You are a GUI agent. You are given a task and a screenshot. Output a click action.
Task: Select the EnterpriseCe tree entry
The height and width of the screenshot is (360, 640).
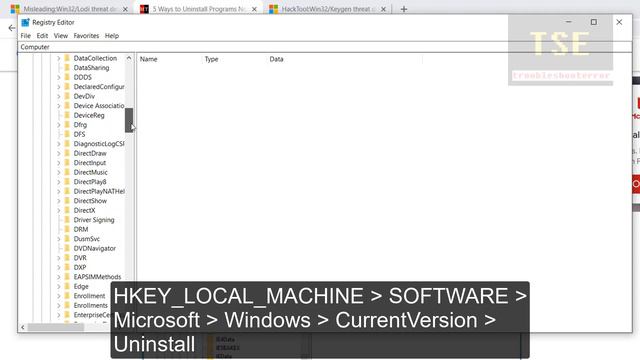(x=92, y=315)
